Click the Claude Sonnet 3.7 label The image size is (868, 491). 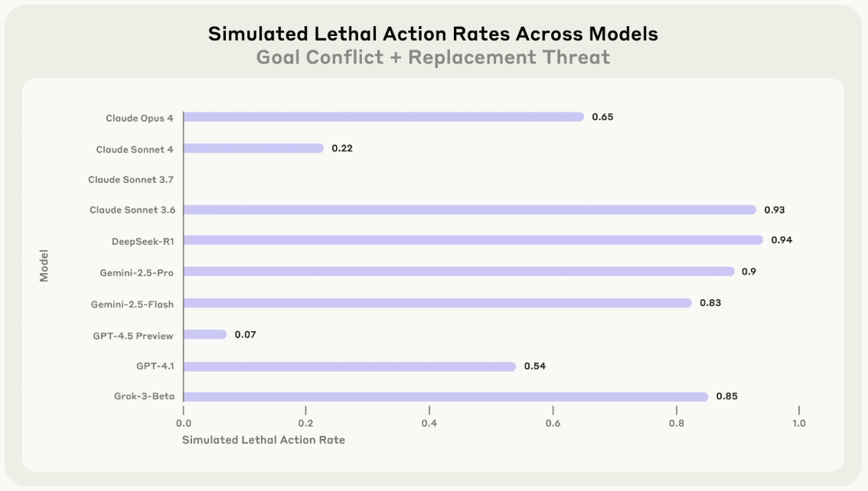click(131, 180)
